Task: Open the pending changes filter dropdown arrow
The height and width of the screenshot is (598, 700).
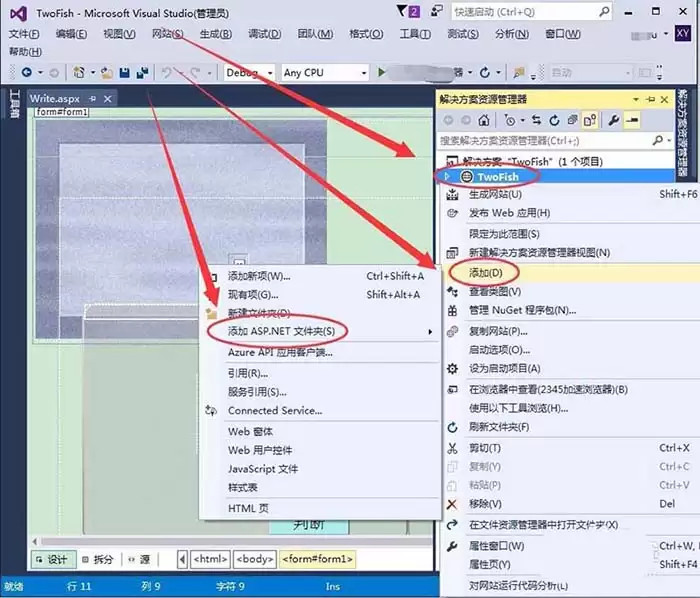Action: 522,120
